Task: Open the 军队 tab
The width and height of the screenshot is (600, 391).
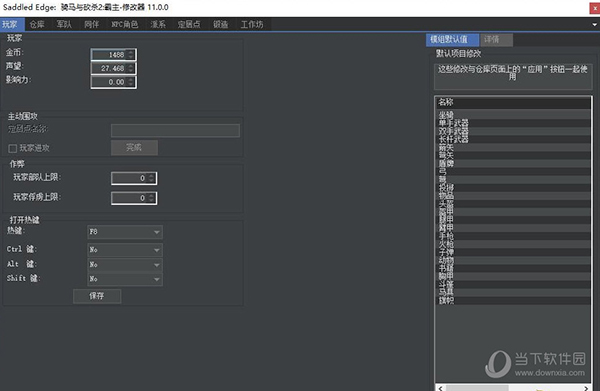Action: (x=64, y=24)
